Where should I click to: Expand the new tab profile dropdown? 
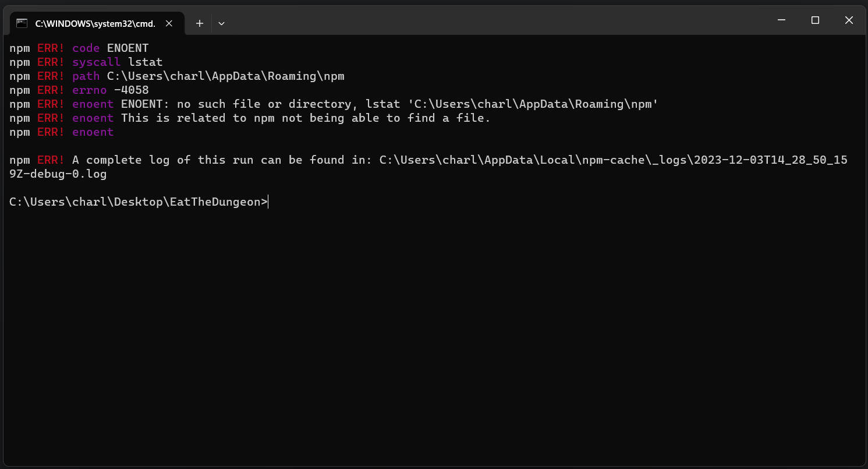[x=221, y=23]
